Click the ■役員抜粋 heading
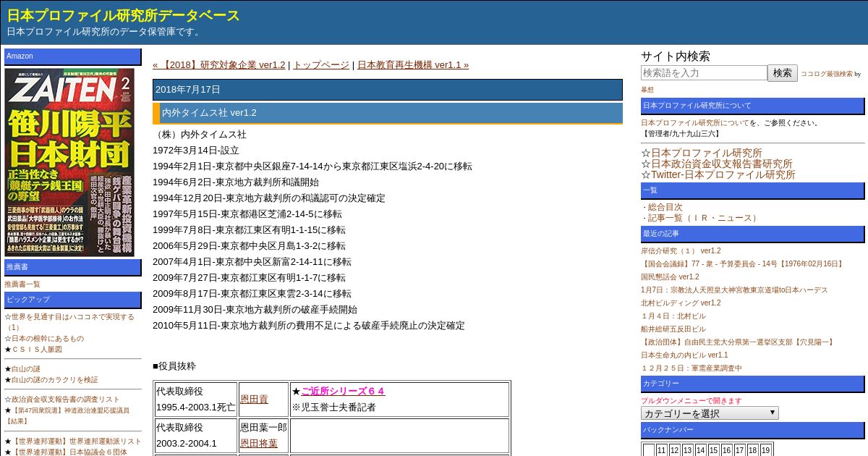The width and height of the screenshot is (868, 456). point(174,366)
